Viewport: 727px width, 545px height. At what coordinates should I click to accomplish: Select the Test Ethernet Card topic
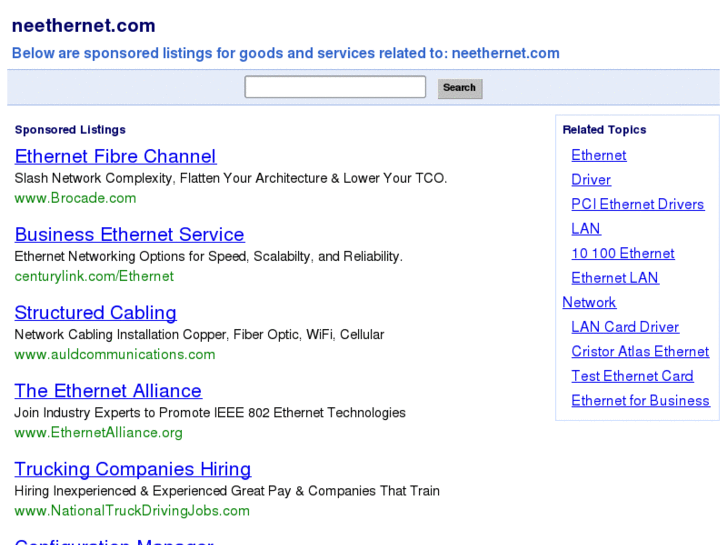[632, 376]
